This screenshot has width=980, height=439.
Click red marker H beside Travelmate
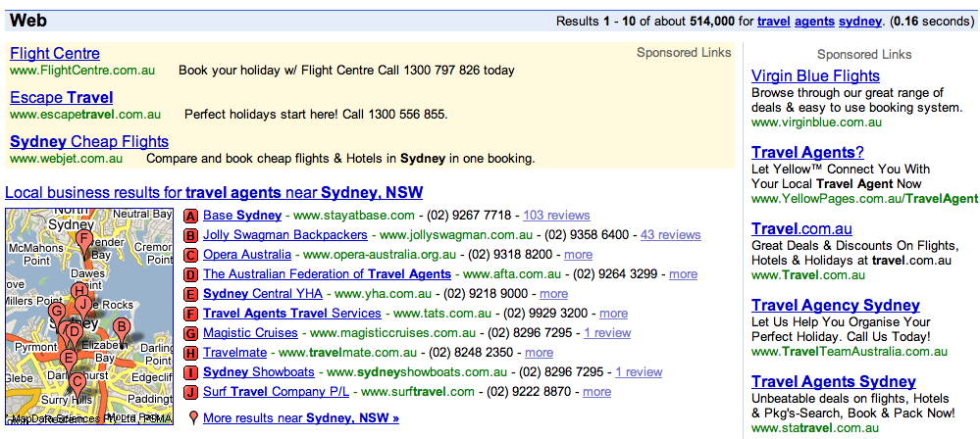191,353
